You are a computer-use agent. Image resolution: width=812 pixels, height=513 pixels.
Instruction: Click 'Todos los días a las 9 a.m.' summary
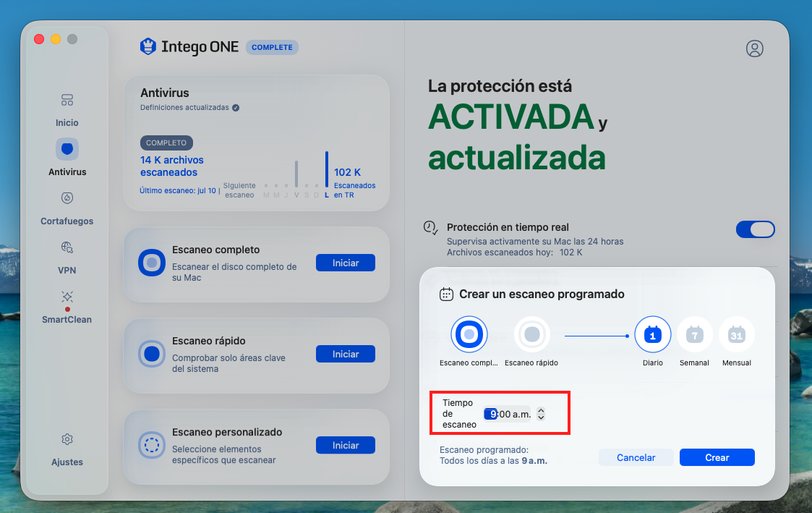(494, 461)
